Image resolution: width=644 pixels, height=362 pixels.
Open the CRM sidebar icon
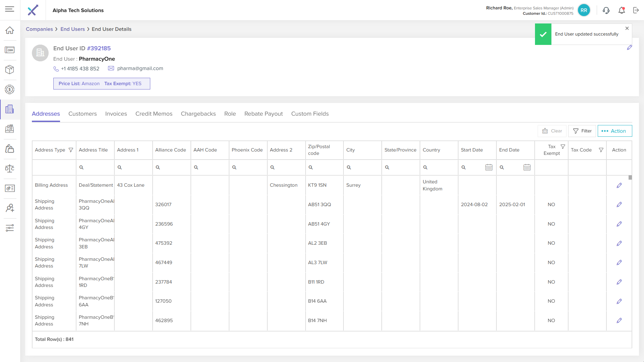click(x=10, y=50)
